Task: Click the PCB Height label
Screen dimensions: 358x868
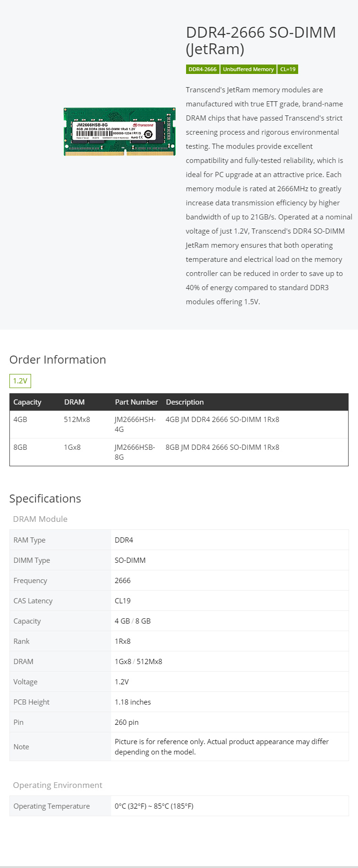Action: [x=32, y=702]
